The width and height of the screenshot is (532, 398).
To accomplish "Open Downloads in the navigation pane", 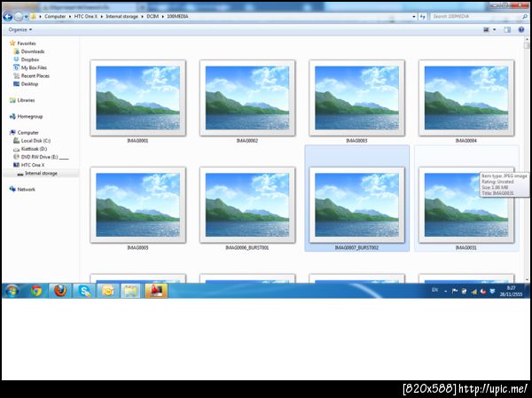I will click(29, 51).
